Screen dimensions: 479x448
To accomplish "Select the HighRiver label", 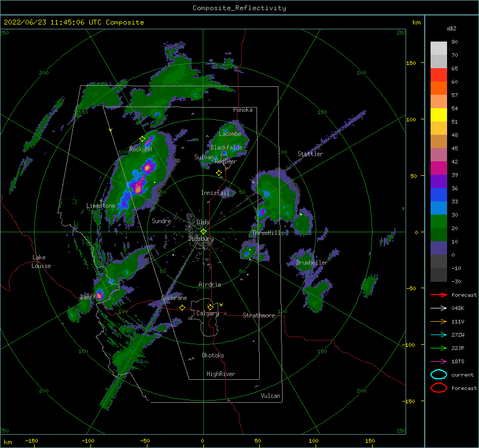I will click(221, 374).
